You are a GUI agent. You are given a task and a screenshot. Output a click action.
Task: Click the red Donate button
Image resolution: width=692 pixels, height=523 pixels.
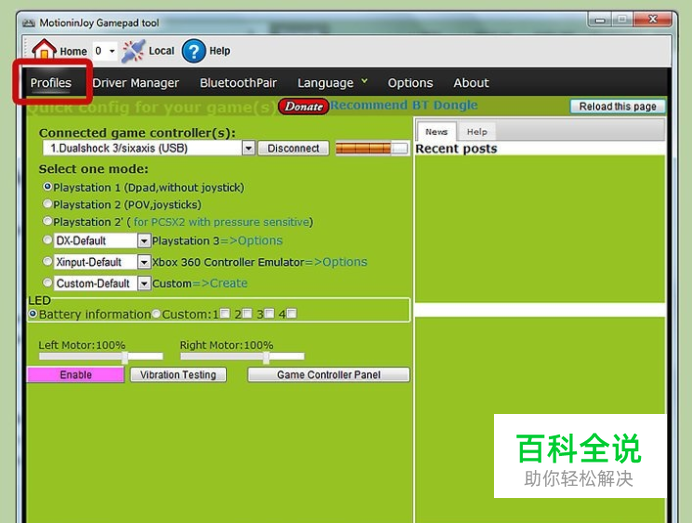[x=304, y=106]
